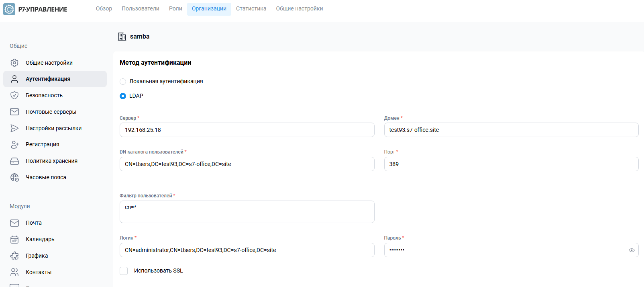
Task: Click the gear icon for Общие настройки
Action: [14, 63]
